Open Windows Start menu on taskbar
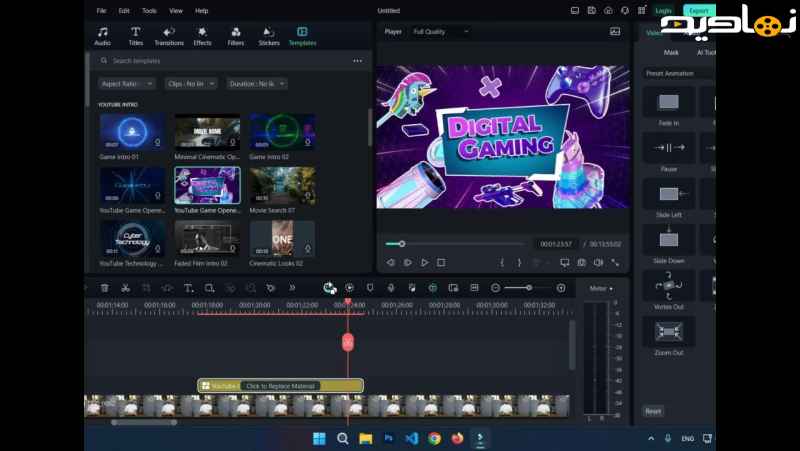 tap(319, 438)
